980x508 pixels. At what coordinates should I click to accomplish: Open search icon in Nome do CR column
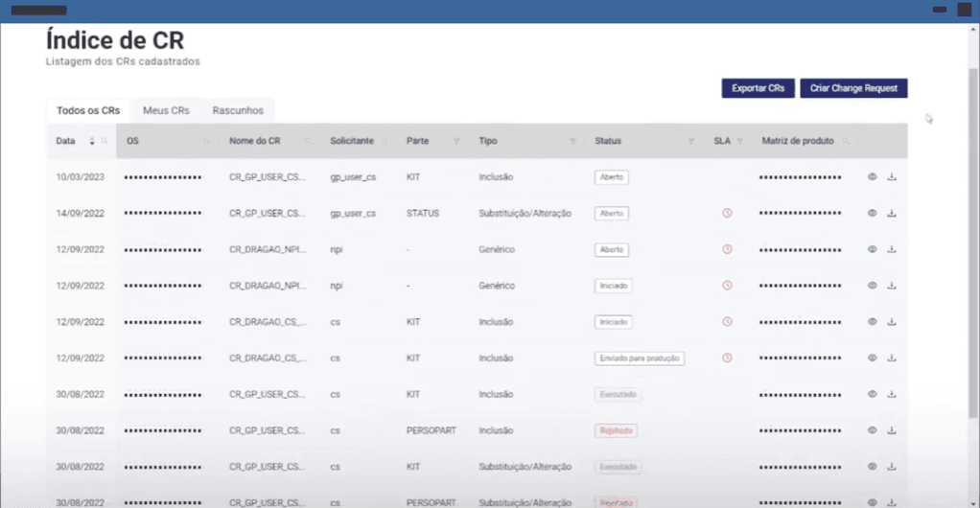(308, 141)
